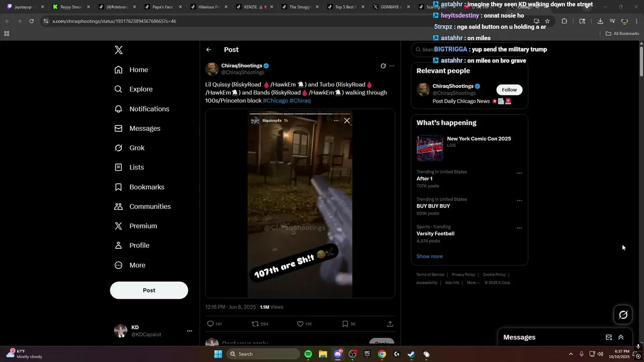Screen dimensions: 644x362
Task: Open New York Comic Con 2025 live event
Action: click(x=479, y=139)
